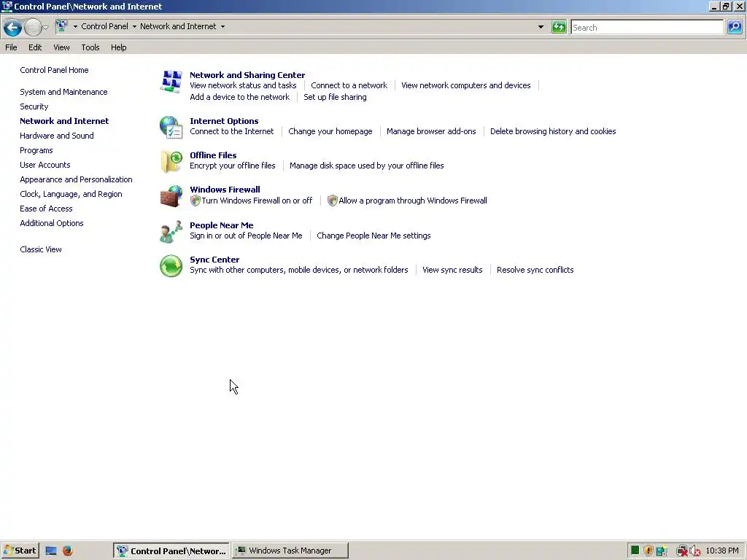
Task: Open the File menu
Action: click(11, 47)
